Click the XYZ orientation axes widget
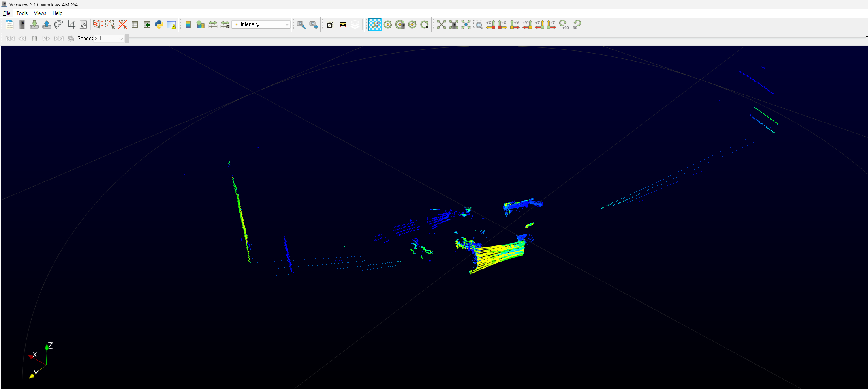Screen dimensions: 868x389 pyautogui.click(x=40, y=361)
